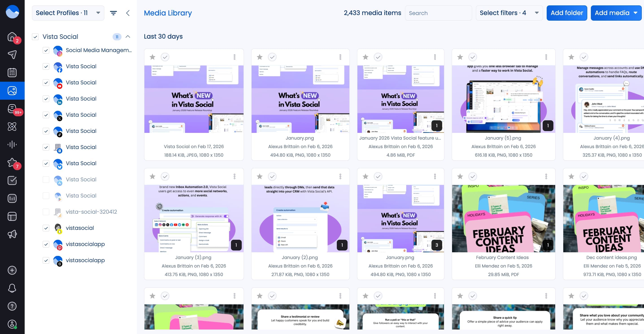Open the Help question mark icon

coord(12,306)
